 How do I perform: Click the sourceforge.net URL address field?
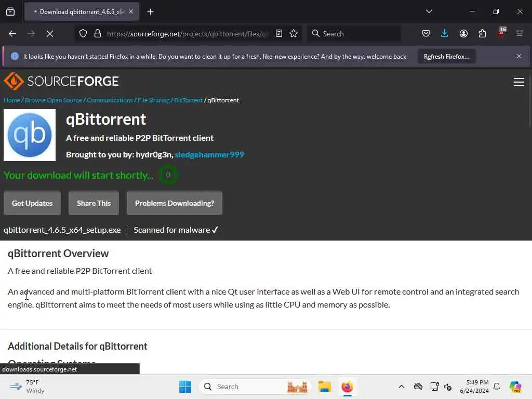[187, 34]
